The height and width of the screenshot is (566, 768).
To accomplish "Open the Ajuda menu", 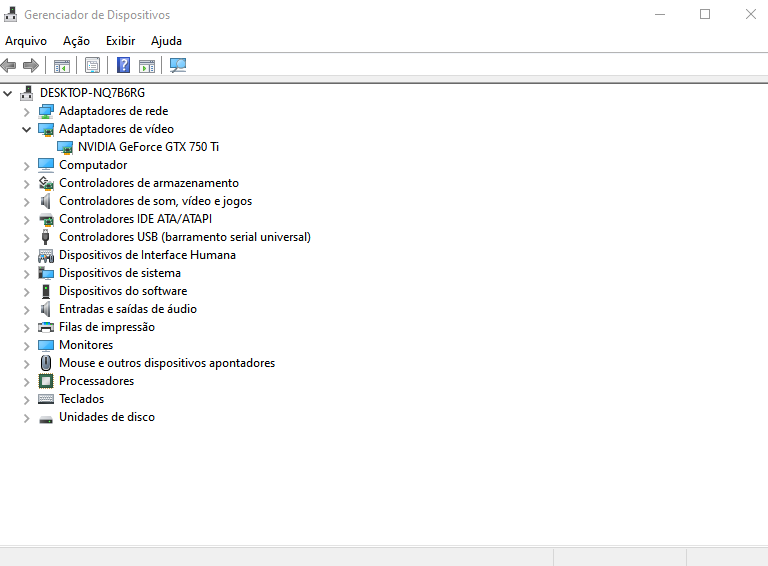I will point(167,41).
